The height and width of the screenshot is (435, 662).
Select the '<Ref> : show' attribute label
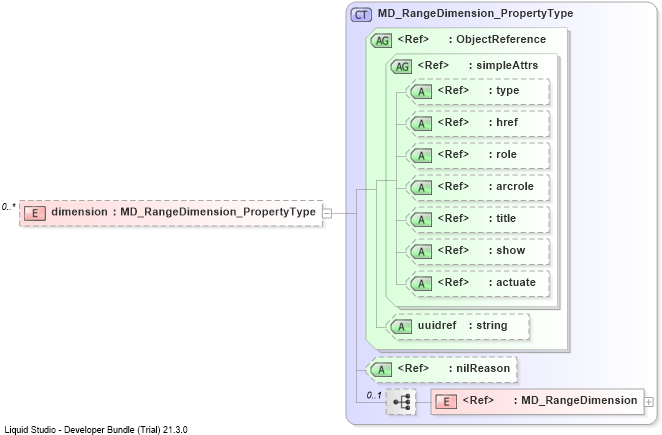point(481,250)
